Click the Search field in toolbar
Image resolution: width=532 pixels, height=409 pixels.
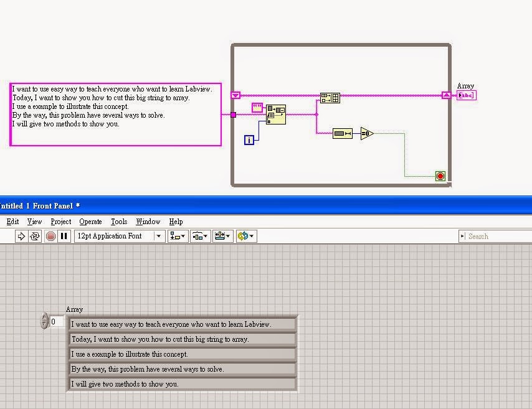tap(495, 237)
